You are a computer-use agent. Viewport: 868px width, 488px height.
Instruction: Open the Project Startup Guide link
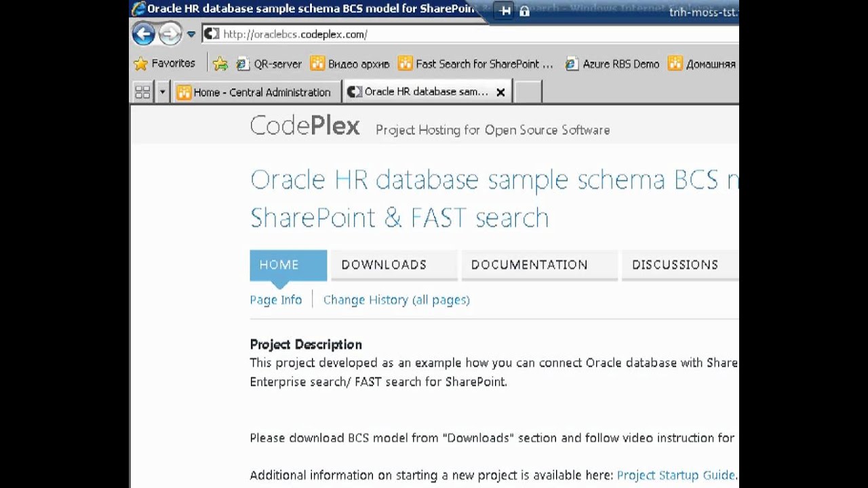click(675, 475)
